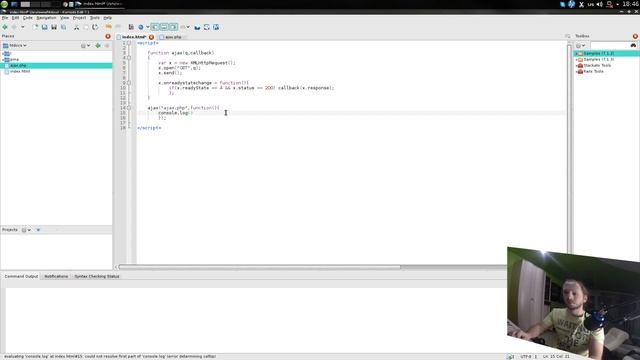Switch to the index.html editor tab
This screenshot has height=360, width=640.
pyautogui.click(x=134, y=37)
